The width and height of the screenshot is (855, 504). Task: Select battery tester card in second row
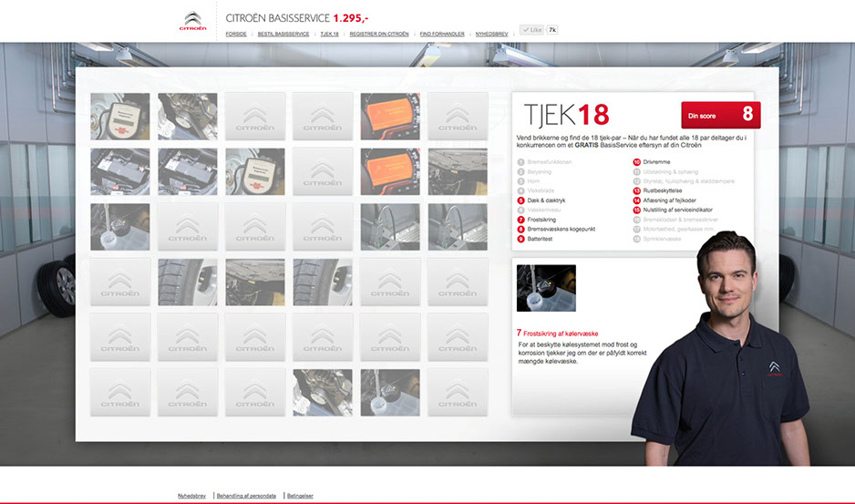click(255, 172)
